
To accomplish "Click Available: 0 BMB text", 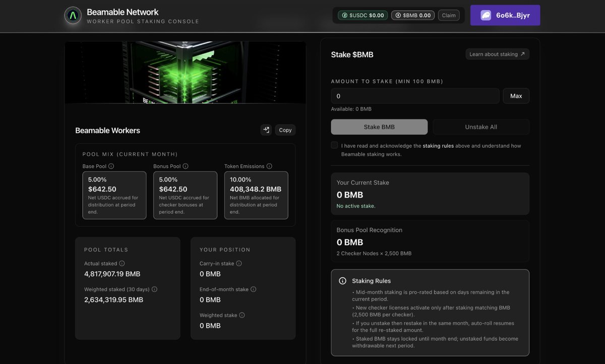I will (351, 109).
